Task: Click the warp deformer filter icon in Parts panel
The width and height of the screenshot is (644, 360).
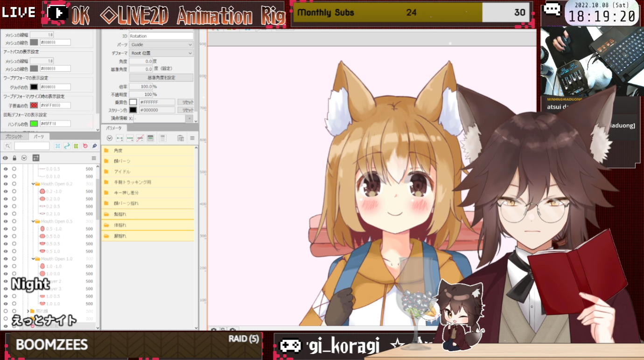Action: [67, 146]
